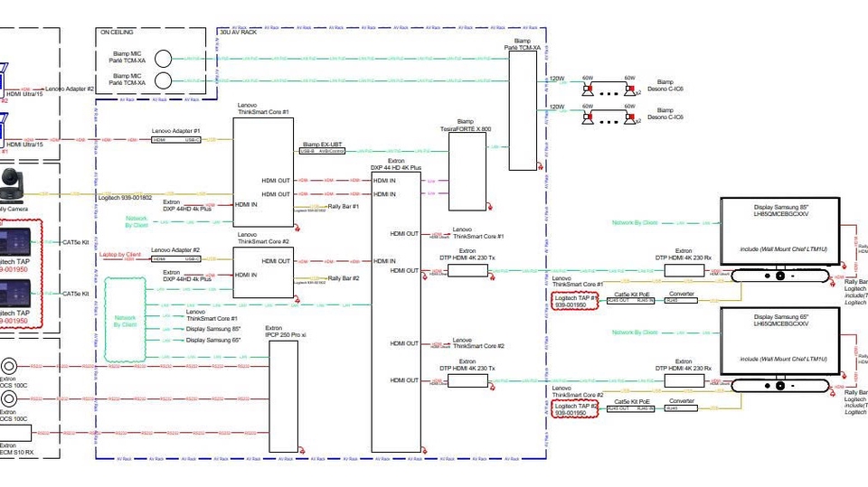Viewport: 868px width, 487px height.
Task: Select the Display Samsung 85" screen graphic
Action: point(780,231)
